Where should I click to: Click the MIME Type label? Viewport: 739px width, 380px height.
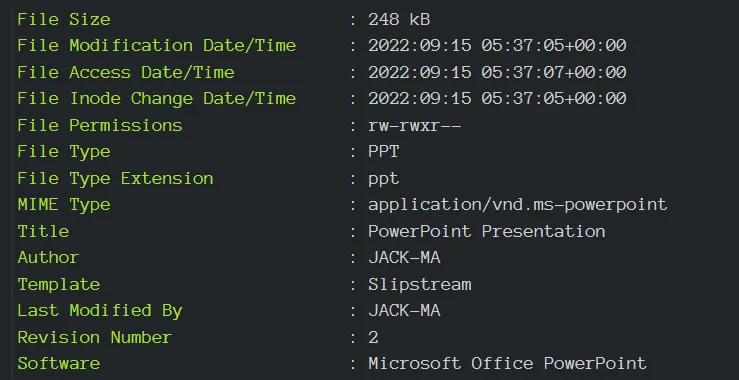[64, 205]
